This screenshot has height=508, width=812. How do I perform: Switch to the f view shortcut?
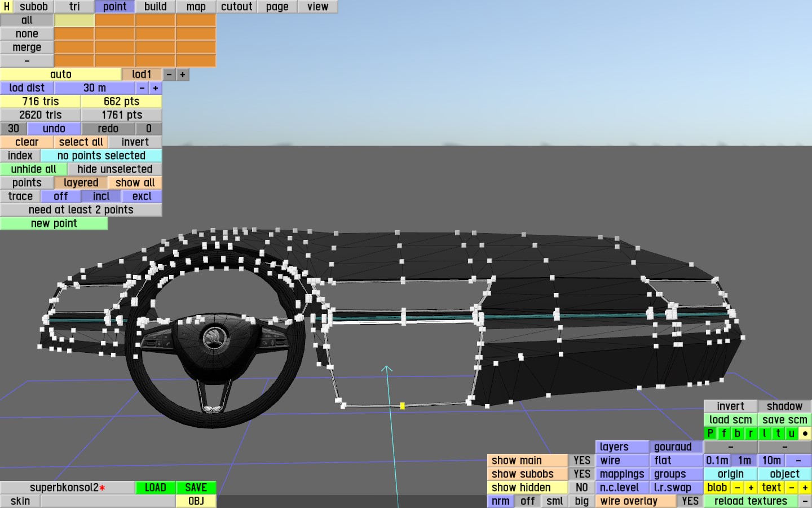click(724, 433)
